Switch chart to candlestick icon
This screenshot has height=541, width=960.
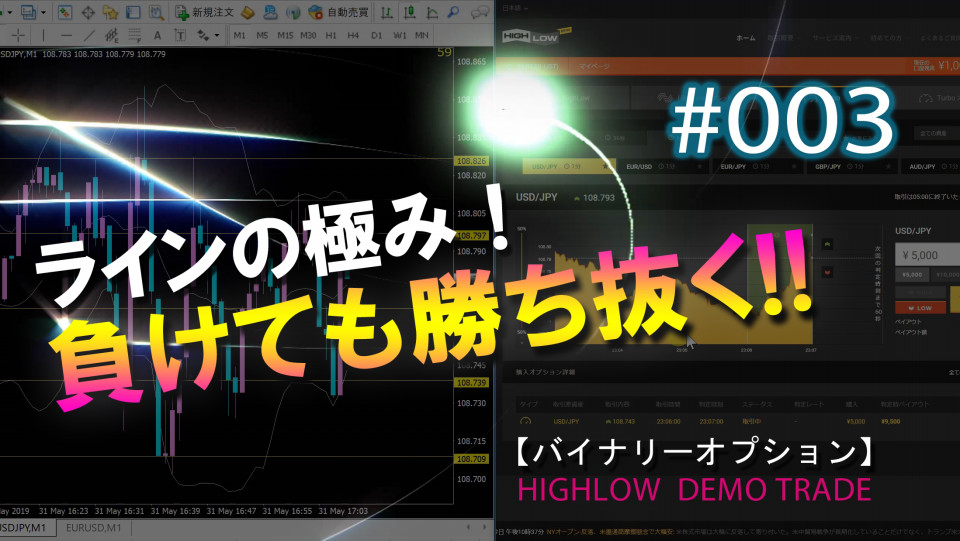409,12
